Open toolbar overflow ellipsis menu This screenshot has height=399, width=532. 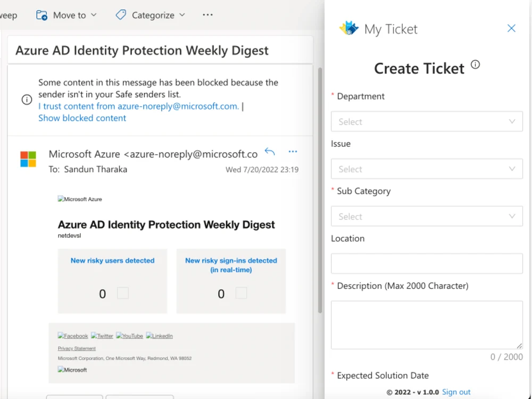click(x=207, y=15)
